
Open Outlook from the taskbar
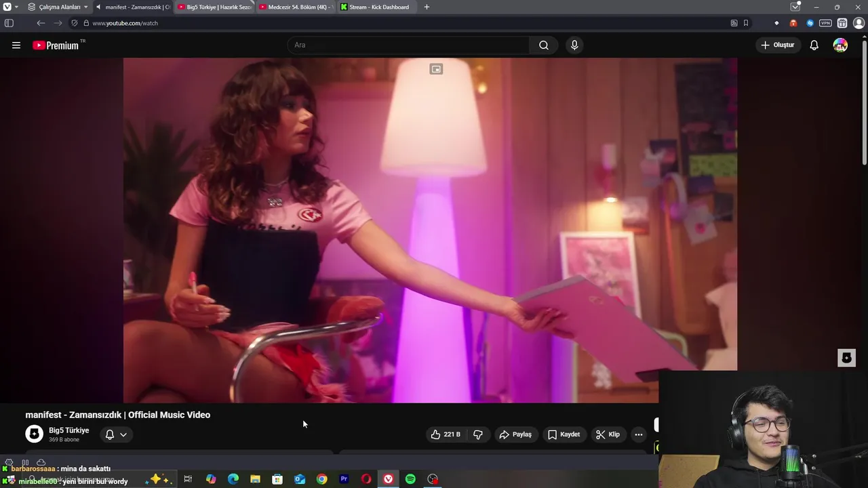300,479
